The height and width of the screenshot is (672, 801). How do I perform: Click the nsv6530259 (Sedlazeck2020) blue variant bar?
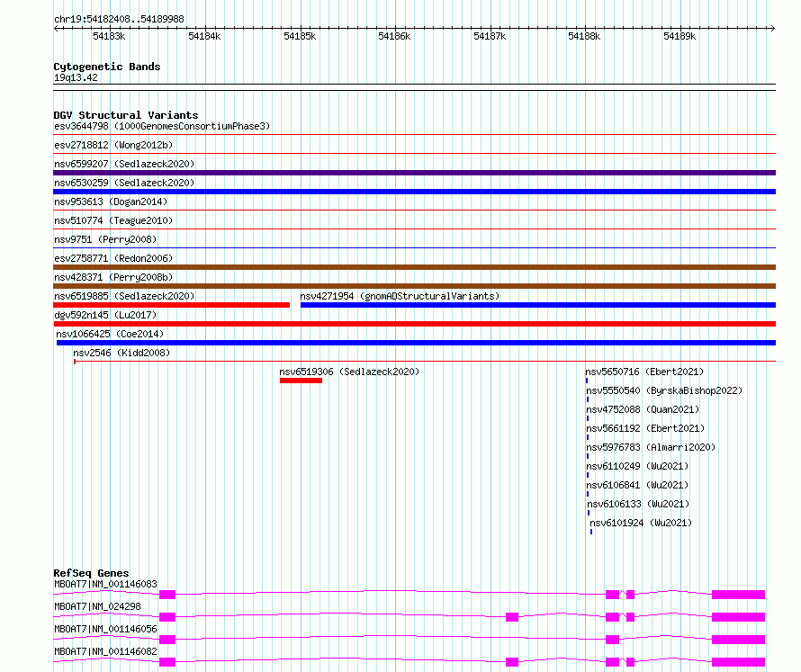(x=414, y=192)
